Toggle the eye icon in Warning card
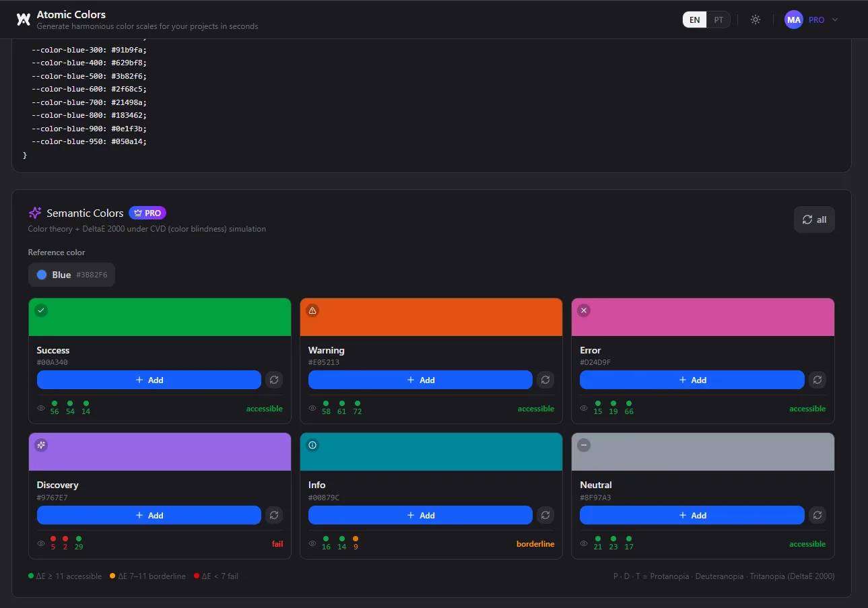868x608 pixels. pos(312,408)
